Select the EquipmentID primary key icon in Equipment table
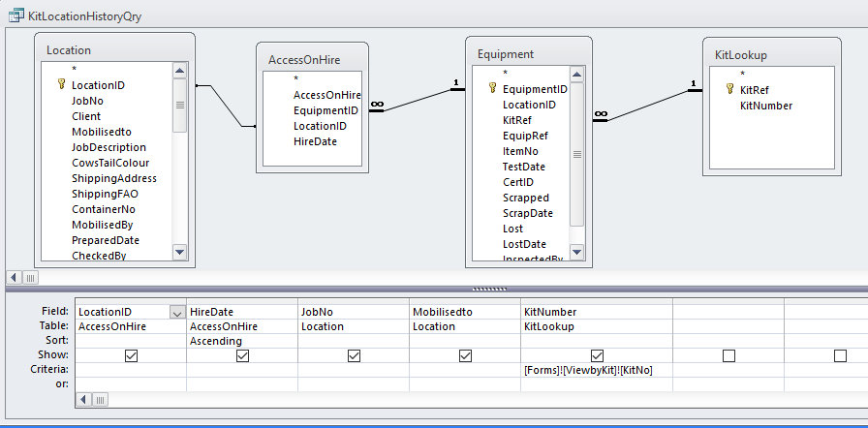Image resolution: width=868 pixels, height=428 pixels. 493,88
